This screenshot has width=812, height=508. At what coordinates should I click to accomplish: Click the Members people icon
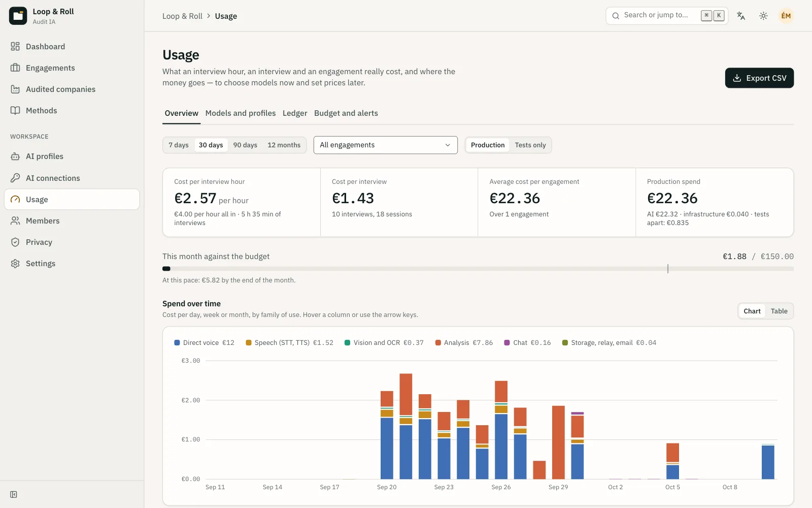point(15,220)
